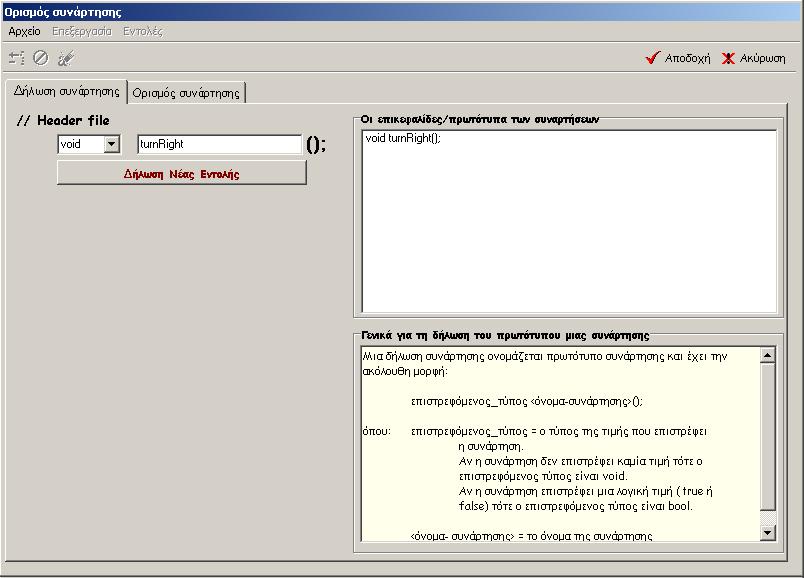
Task: Click the '<όνομα- συνάρτησης> = το όνομα της συνάρτησης' line
Action: tap(531, 536)
